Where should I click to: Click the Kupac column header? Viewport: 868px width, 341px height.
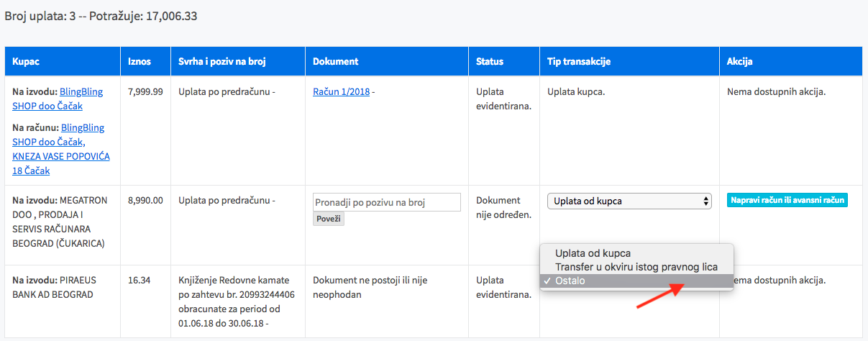[26, 62]
